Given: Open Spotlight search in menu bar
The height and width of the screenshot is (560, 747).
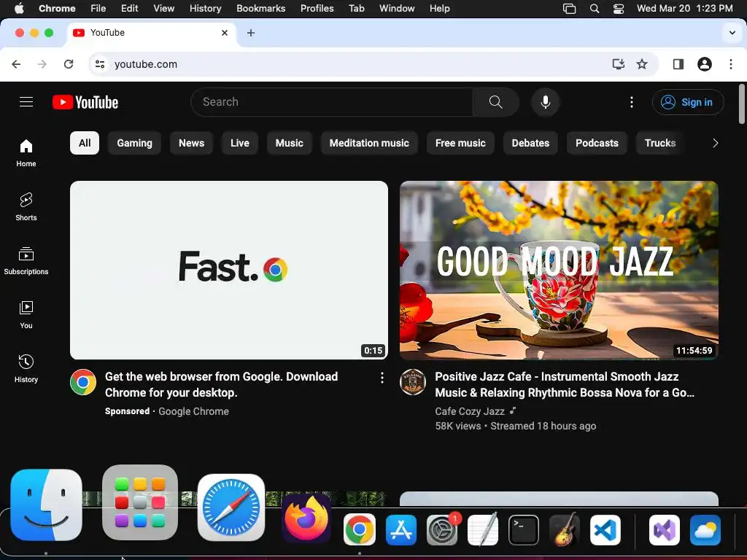Looking at the screenshot, I should 594,9.
